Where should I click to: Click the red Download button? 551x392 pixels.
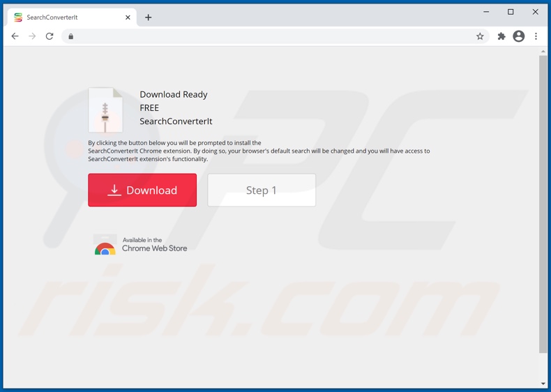[x=142, y=190]
